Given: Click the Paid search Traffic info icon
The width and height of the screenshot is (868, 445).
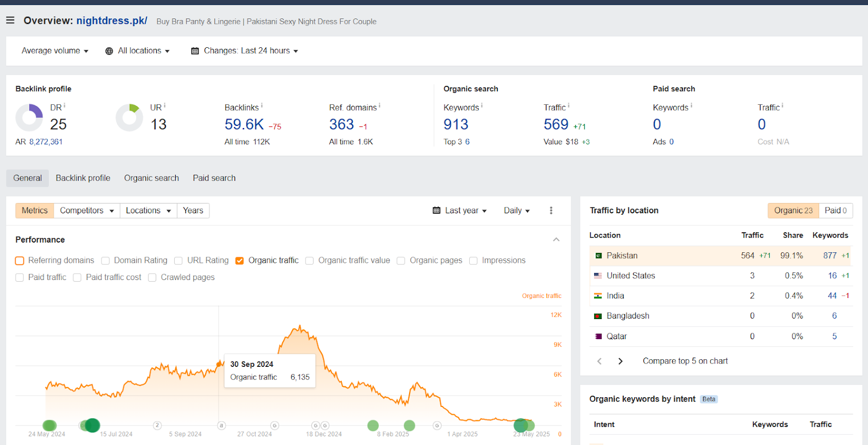Looking at the screenshot, I should [x=782, y=106].
